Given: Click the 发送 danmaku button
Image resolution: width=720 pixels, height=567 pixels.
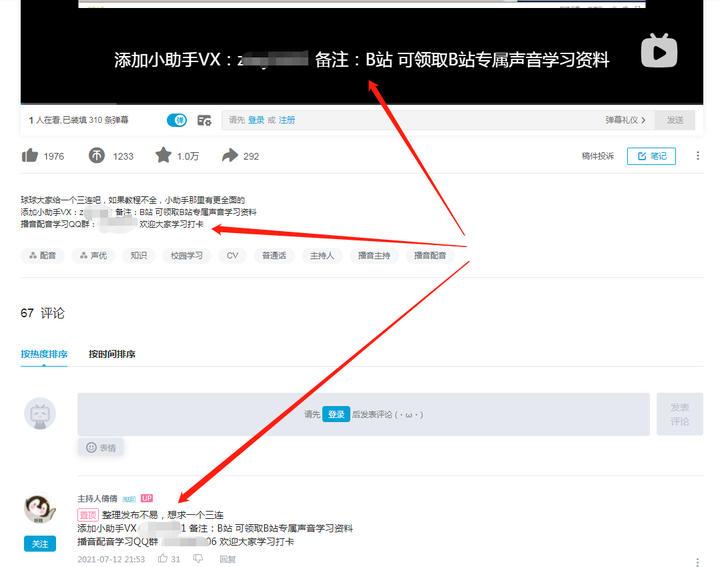Looking at the screenshot, I should [675, 120].
